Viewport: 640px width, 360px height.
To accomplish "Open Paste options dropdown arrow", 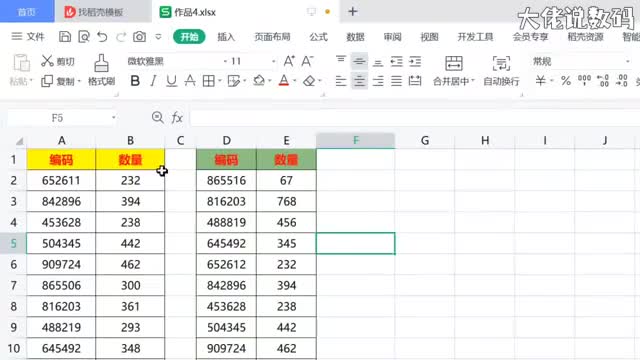I will click(x=31, y=81).
